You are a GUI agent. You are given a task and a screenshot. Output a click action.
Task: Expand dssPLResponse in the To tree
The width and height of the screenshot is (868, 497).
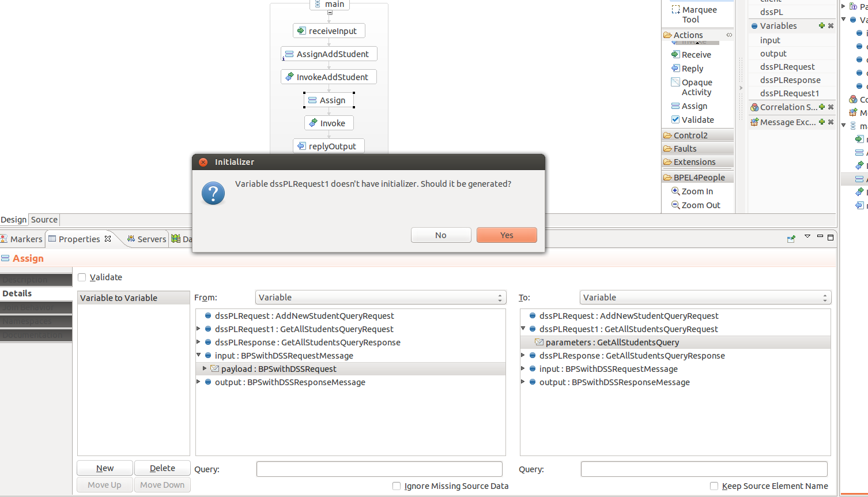[523, 356]
